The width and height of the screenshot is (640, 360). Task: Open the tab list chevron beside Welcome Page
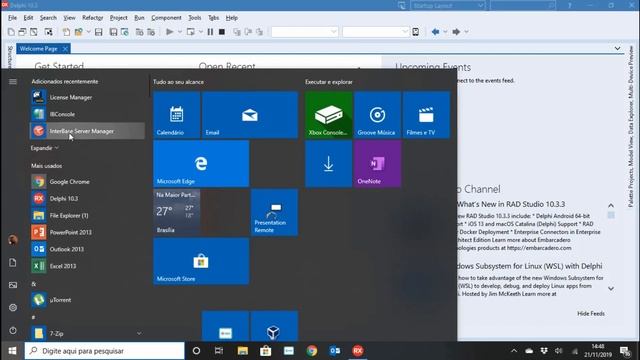point(618,49)
